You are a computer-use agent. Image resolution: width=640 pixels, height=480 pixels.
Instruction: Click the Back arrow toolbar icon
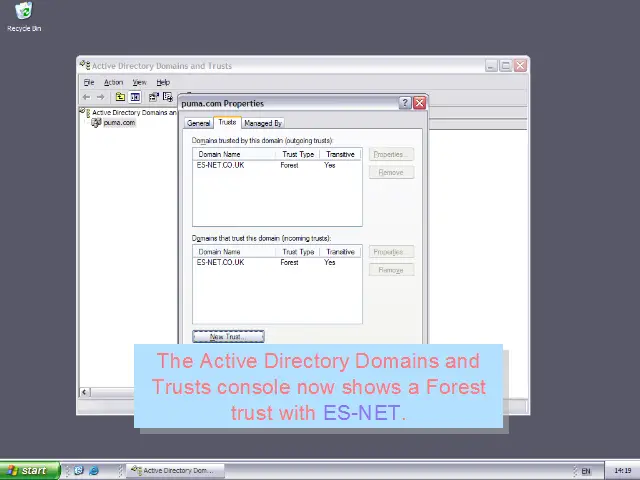(87, 97)
